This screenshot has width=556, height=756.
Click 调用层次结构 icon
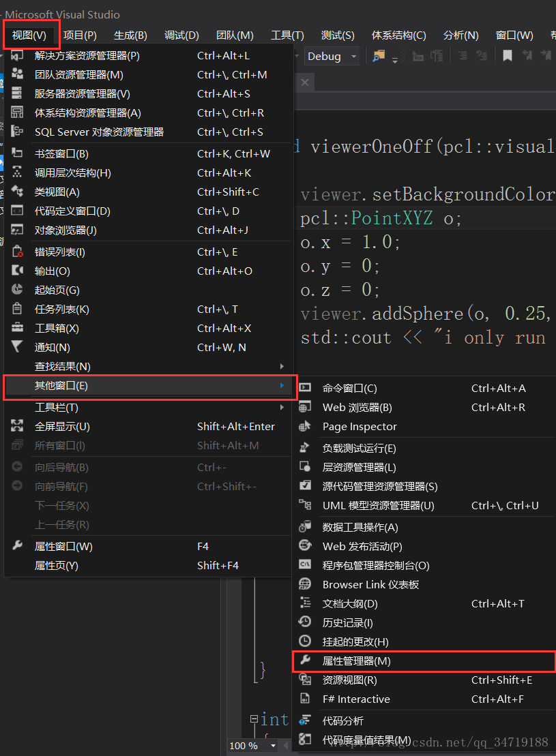tap(17, 172)
